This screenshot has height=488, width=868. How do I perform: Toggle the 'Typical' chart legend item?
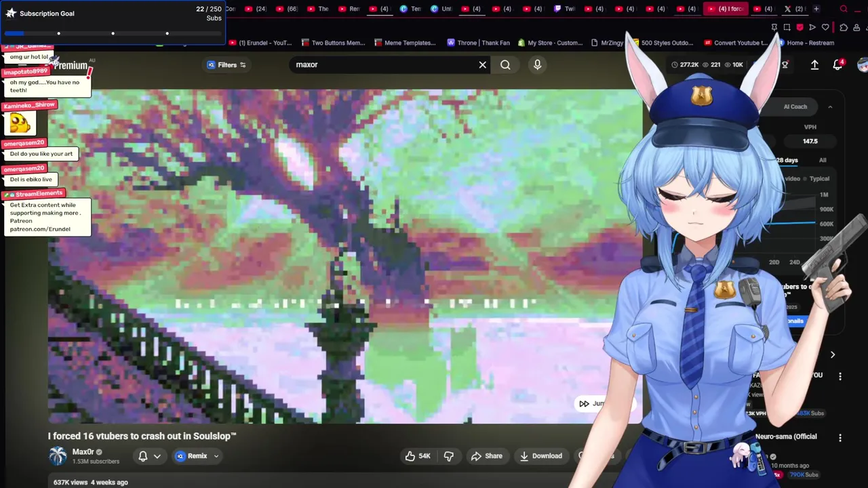(816, 179)
